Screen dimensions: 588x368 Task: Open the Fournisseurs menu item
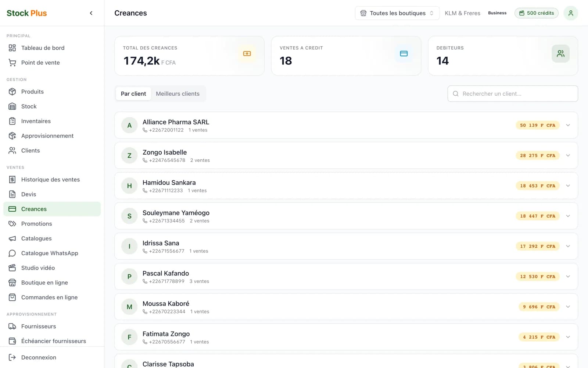(x=52, y=326)
